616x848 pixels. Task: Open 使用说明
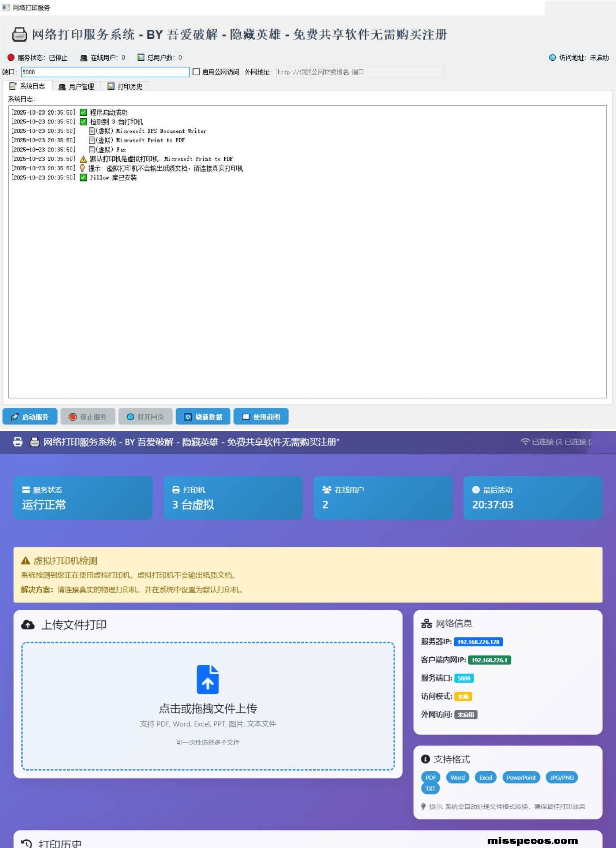pos(260,416)
